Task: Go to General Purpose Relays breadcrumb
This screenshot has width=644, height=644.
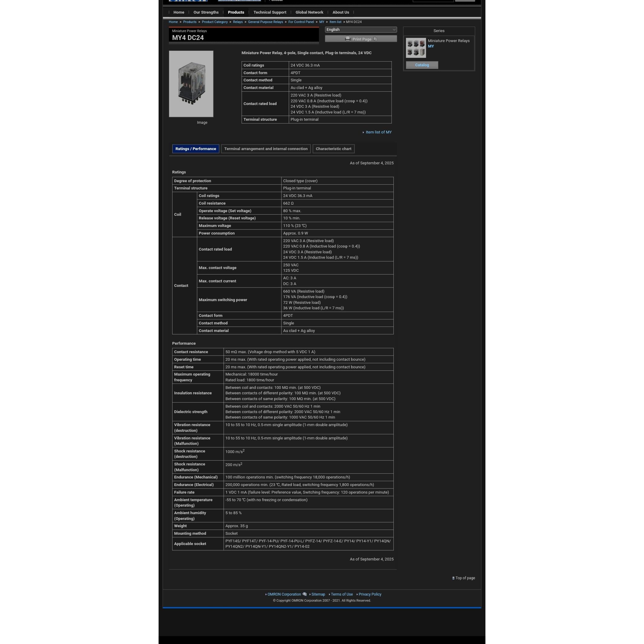Action: (x=265, y=22)
